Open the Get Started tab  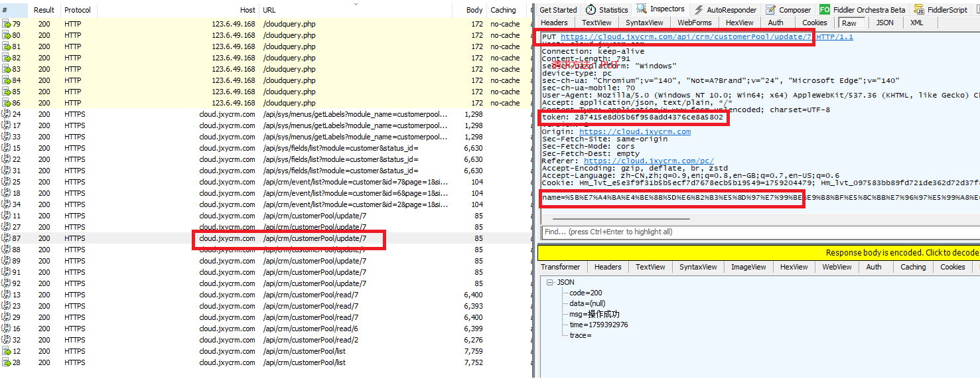558,10
